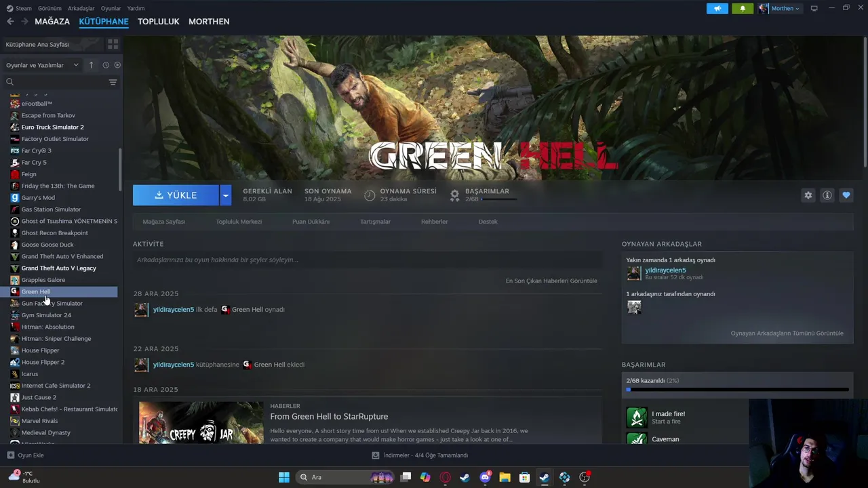Click the Big Picture mode icon
The width and height of the screenshot is (868, 488).
[x=814, y=8]
